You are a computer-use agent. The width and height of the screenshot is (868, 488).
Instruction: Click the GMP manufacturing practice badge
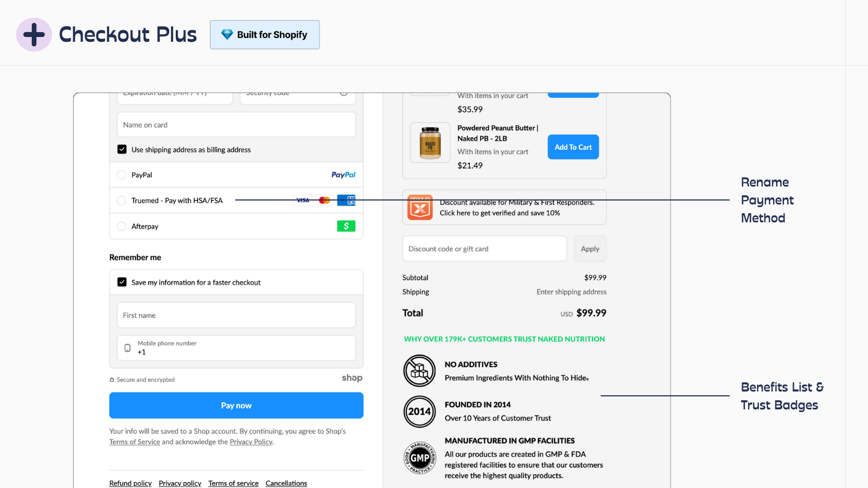point(419,458)
